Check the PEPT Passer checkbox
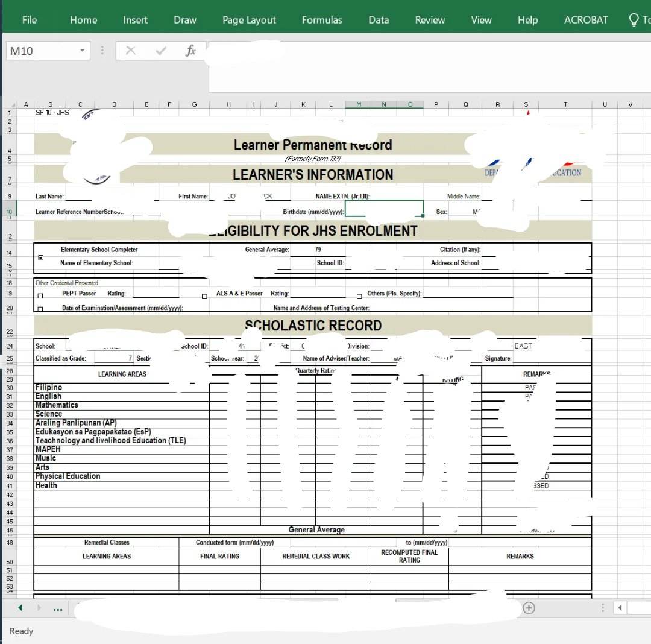 40,296
